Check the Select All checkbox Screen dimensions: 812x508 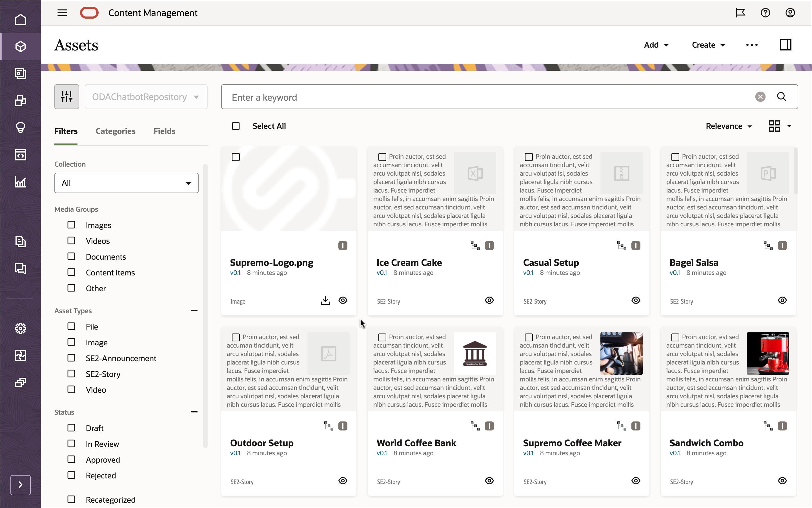tap(236, 126)
